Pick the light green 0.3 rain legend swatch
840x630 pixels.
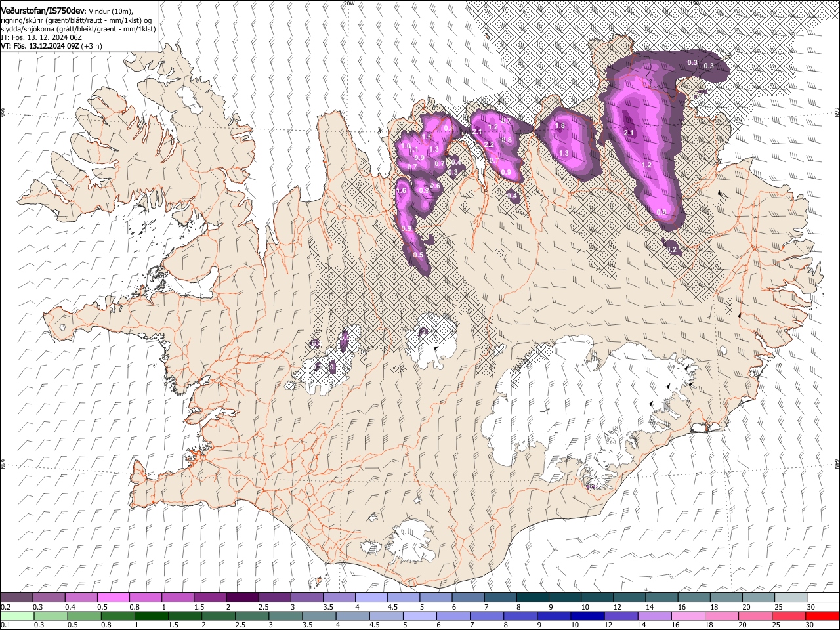pos(51,616)
